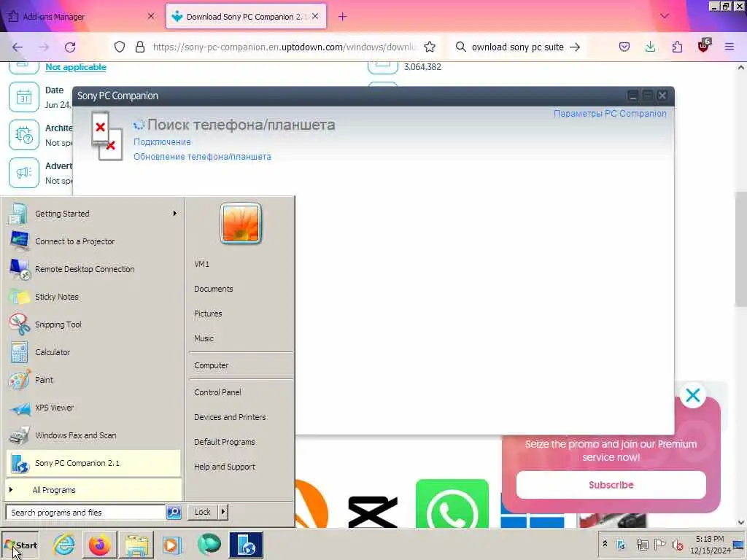The width and height of the screenshot is (747, 560).
Task: Switch to Firefox on taskbar
Action: coord(99,545)
